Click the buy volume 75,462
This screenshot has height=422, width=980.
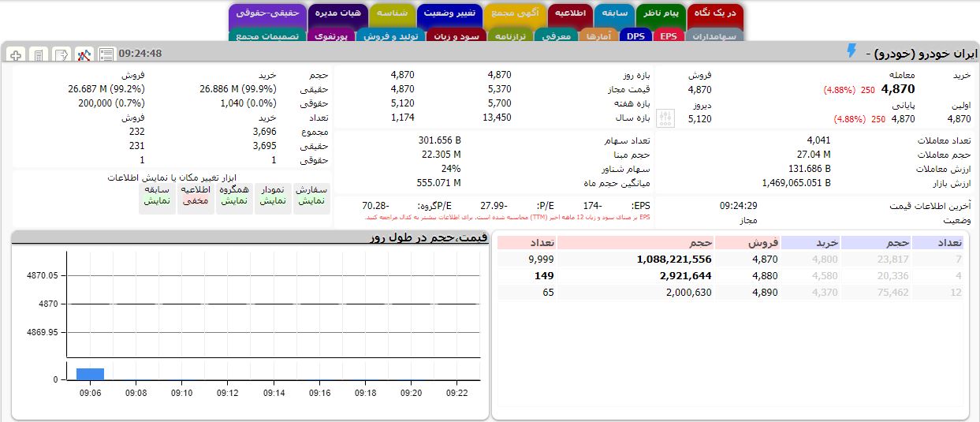[x=892, y=292]
